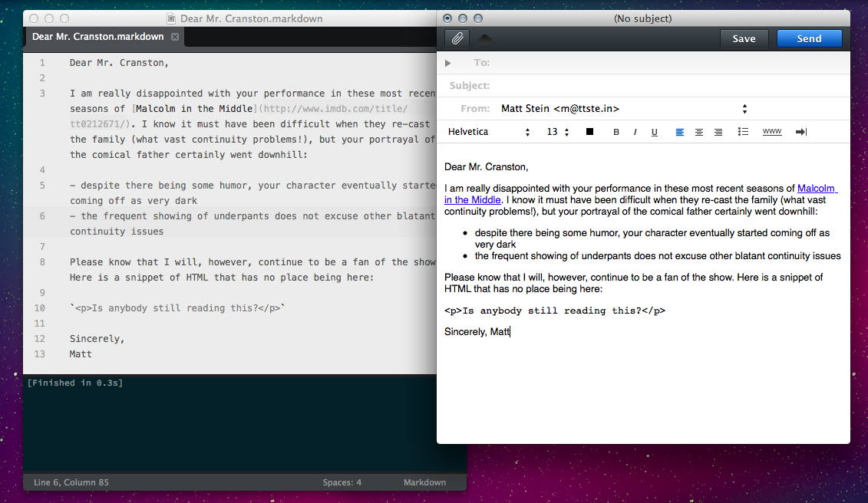
Task: Click the www link insertion icon
Action: [x=771, y=132]
